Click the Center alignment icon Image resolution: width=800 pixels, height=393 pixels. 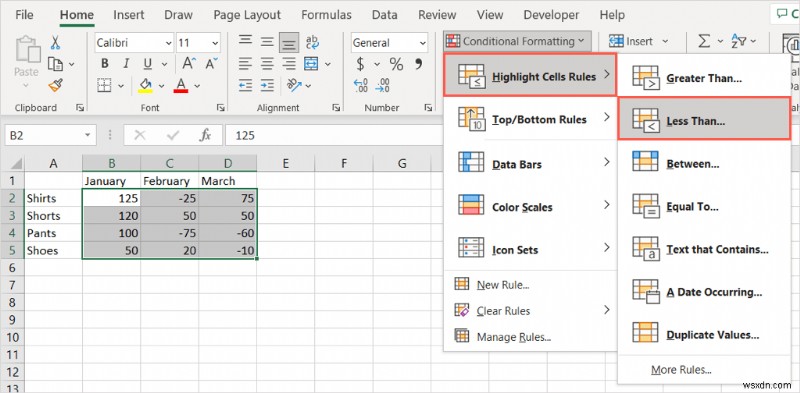tap(267, 64)
